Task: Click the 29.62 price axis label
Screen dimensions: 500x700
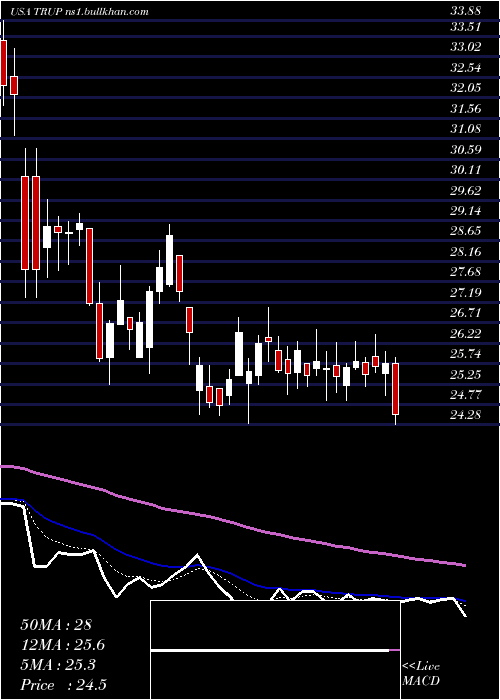Action: 465,191
